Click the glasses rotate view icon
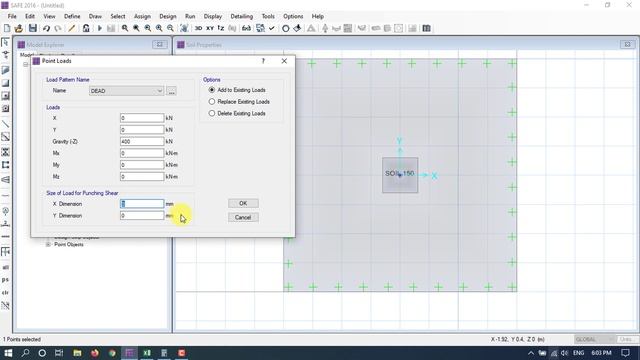This screenshot has height=360, width=640. click(x=247, y=28)
